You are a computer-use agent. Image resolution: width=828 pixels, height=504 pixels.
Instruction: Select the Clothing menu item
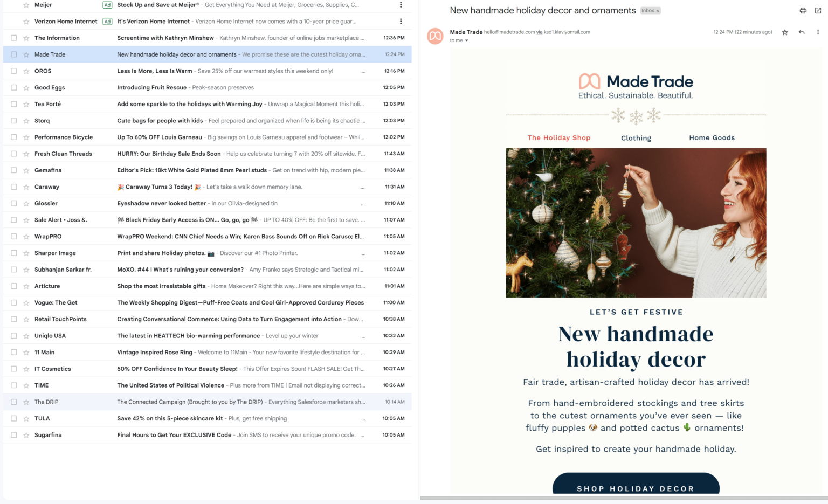point(636,137)
